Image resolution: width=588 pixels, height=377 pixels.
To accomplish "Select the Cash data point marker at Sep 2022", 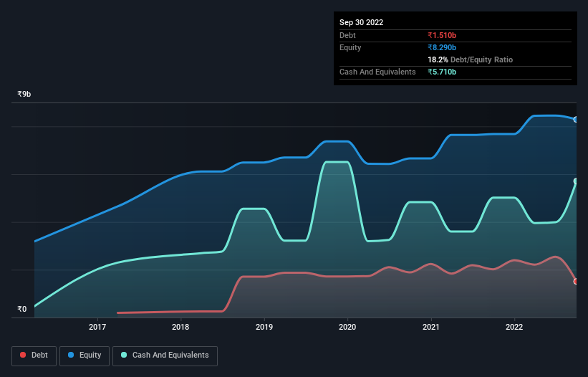I will 576,181.
